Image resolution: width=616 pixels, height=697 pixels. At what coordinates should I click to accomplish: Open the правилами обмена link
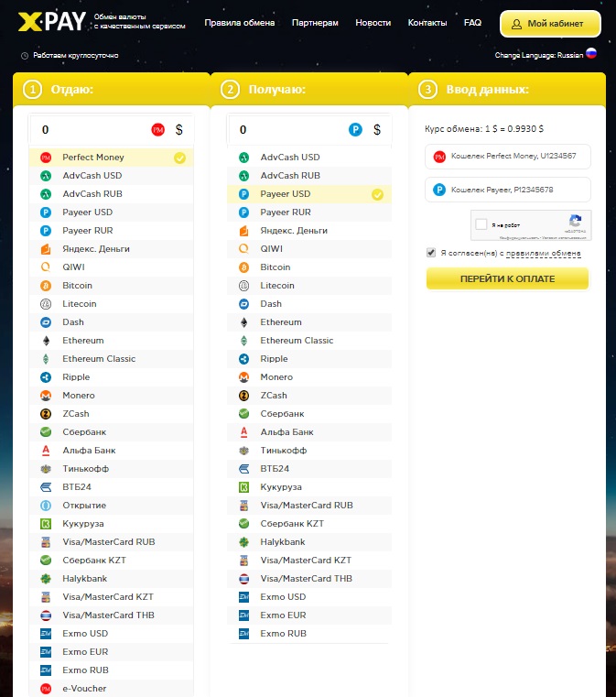pos(544,254)
